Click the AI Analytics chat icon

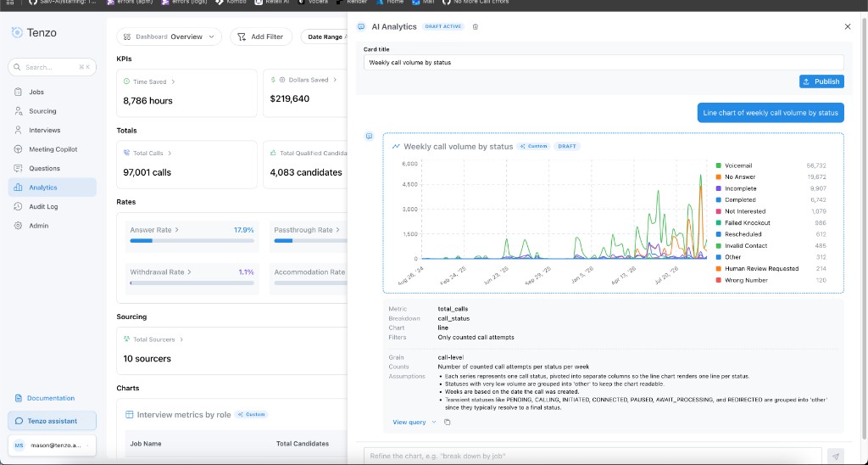[x=361, y=26]
